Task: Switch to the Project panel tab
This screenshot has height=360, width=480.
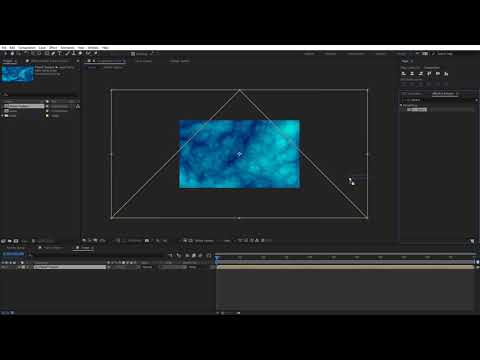Action: tap(8, 61)
